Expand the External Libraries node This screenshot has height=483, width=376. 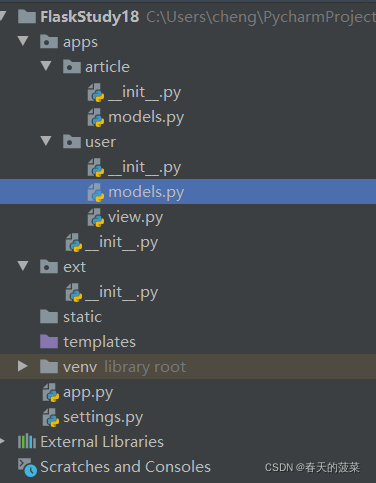coord(2,441)
